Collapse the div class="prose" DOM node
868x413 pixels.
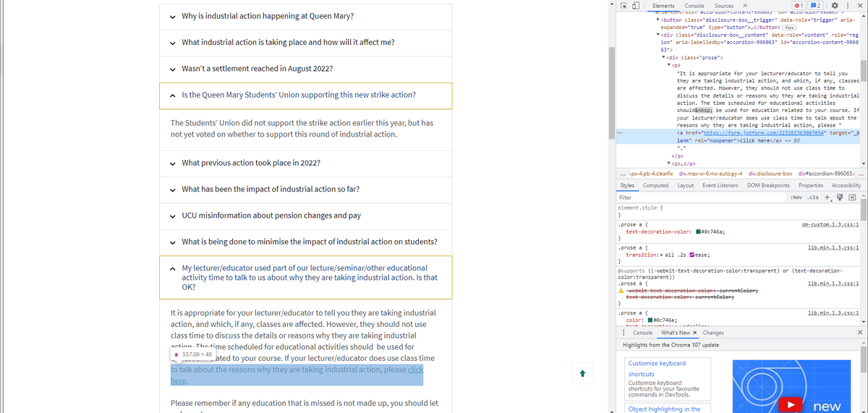664,57
